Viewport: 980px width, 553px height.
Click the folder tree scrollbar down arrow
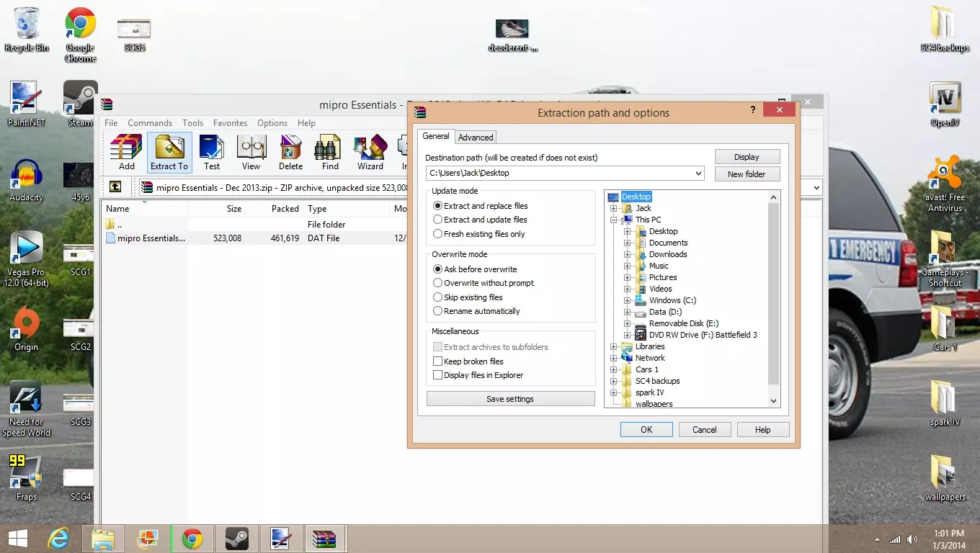point(774,401)
